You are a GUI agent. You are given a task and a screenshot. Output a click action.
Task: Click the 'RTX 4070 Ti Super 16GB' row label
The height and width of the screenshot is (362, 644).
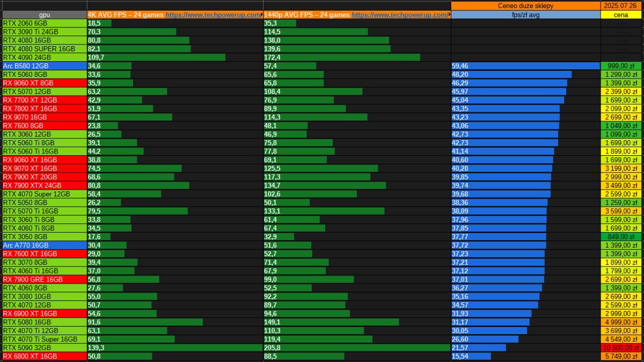(x=45, y=339)
